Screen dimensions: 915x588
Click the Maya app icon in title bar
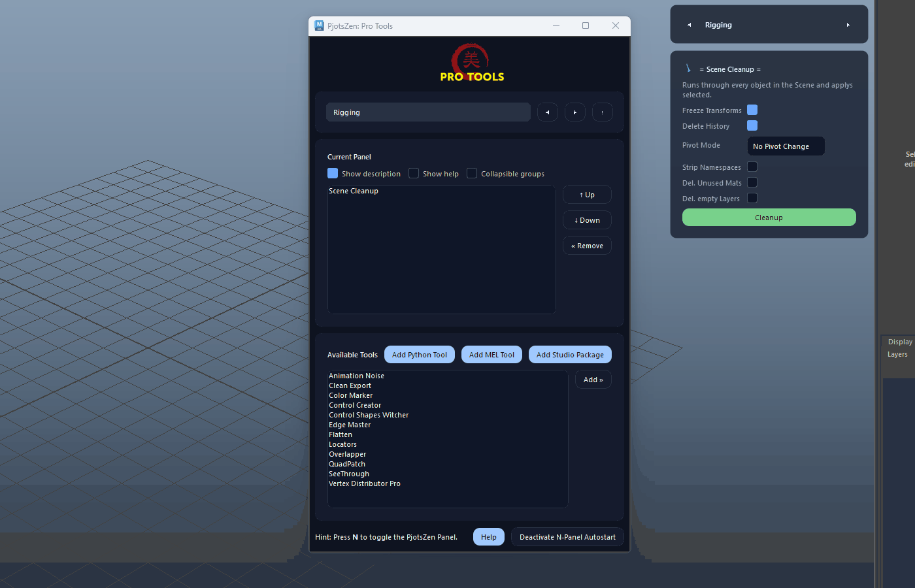tap(319, 25)
